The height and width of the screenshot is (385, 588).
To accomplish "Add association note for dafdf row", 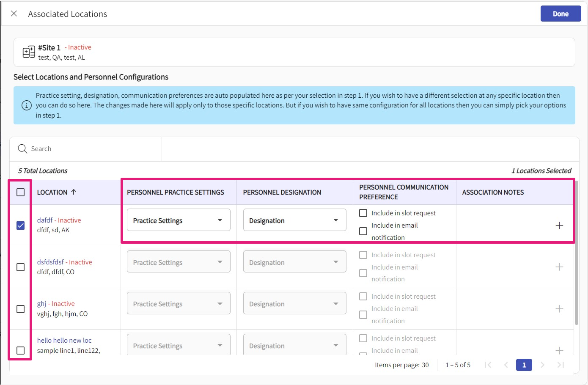I will pos(559,225).
